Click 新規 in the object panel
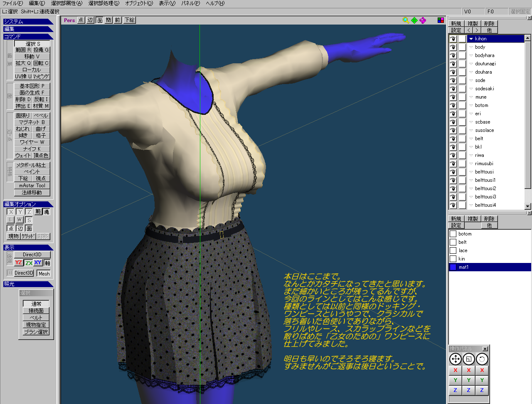 click(456, 24)
